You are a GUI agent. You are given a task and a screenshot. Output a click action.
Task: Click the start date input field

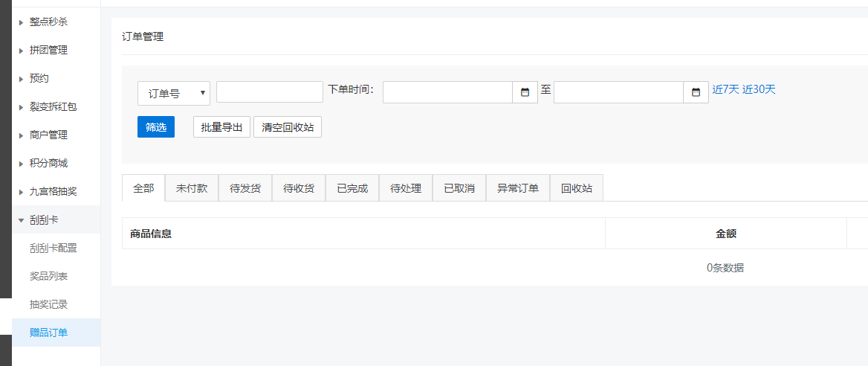(447, 92)
